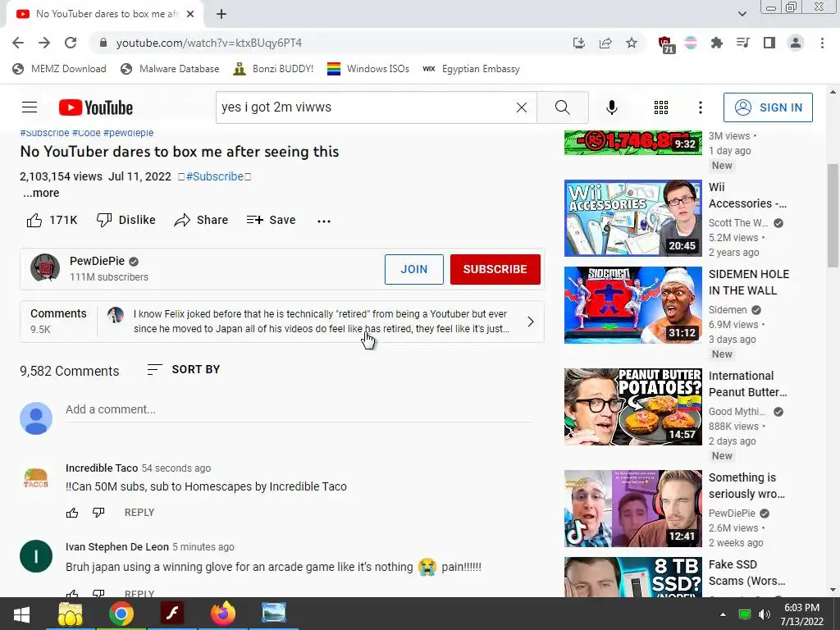The width and height of the screenshot is (840, 630).
Task: Dislike the video
Action: (126, 220)
